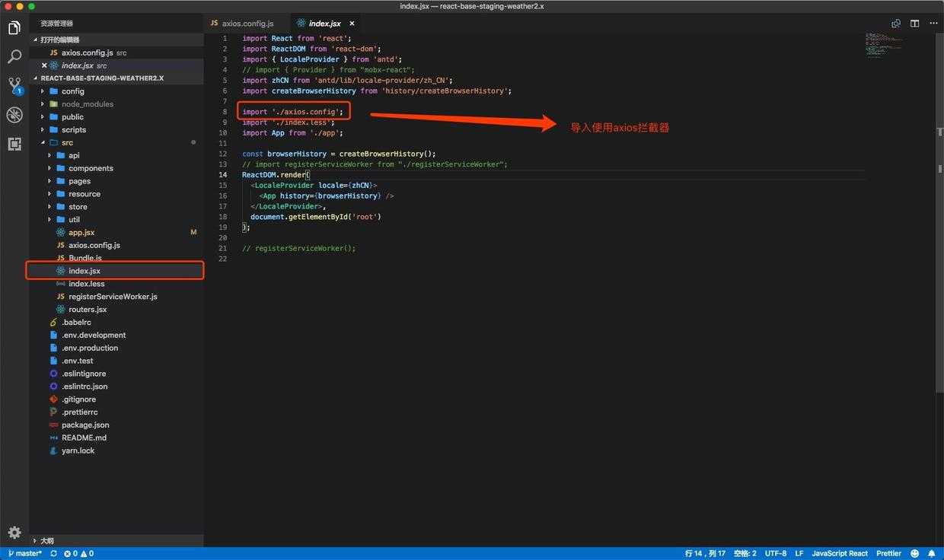Click the synchronize changes icon in status bar
The width and height of the screenshot is (944, 560).
[53, 554]
